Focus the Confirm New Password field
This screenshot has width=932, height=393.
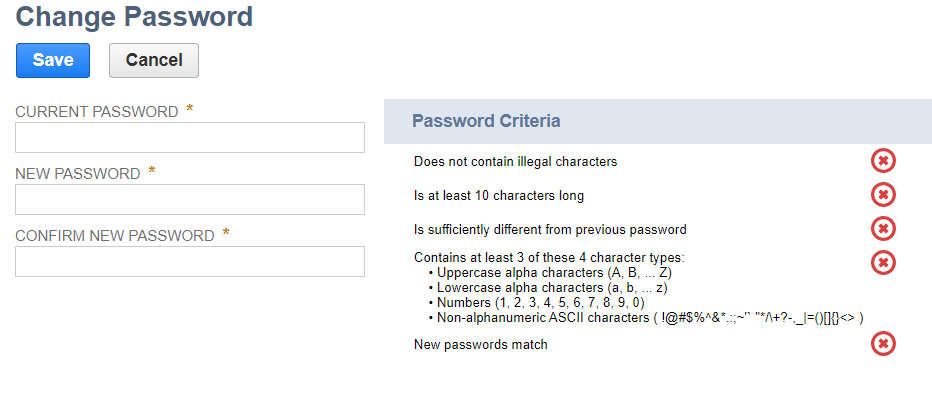pyautogui.click(x=190, y=261)
